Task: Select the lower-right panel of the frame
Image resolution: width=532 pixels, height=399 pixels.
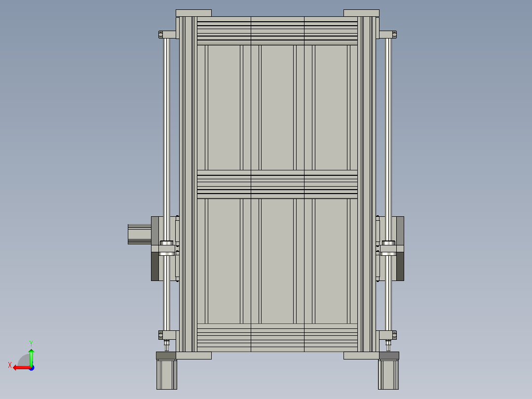Action: coord(331,261)
